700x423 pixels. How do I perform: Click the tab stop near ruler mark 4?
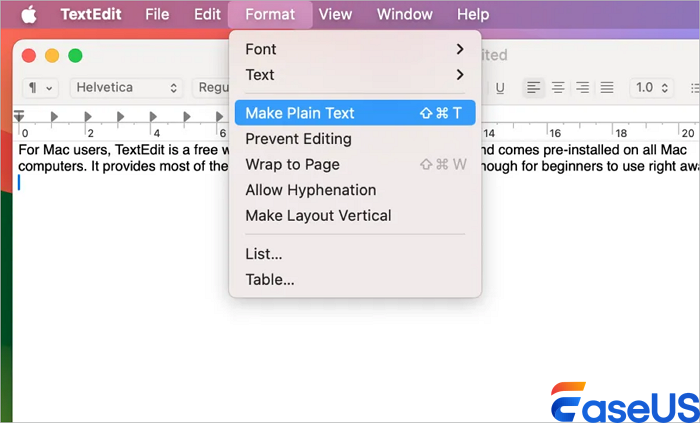(x=153, y=116)
